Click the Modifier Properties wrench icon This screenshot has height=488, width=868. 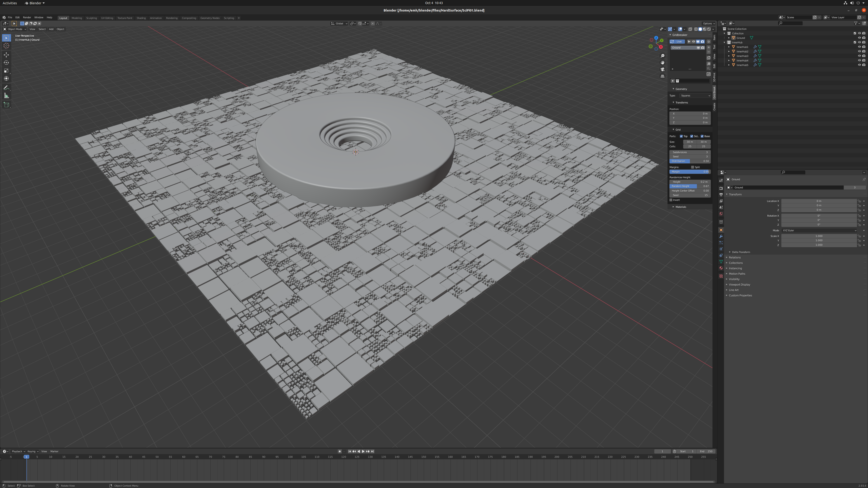pos(721,235)
